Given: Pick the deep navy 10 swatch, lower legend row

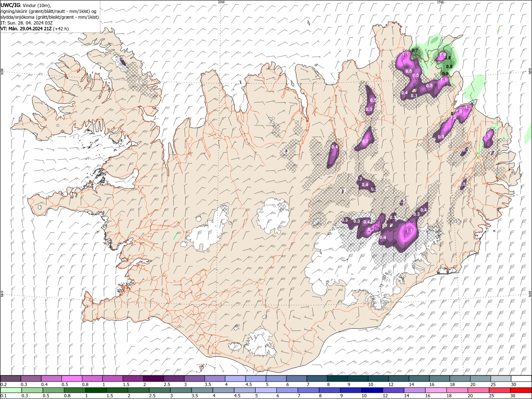Looking at the screenshot, I should tap(372, 390).
